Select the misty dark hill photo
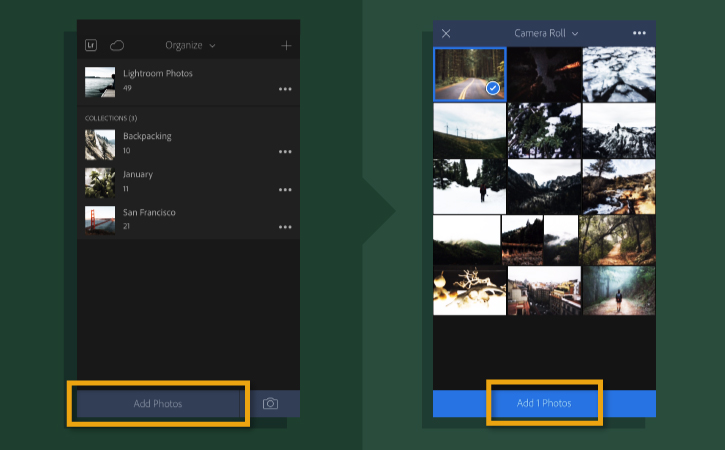The image size is (725, 450). [467, 240]
